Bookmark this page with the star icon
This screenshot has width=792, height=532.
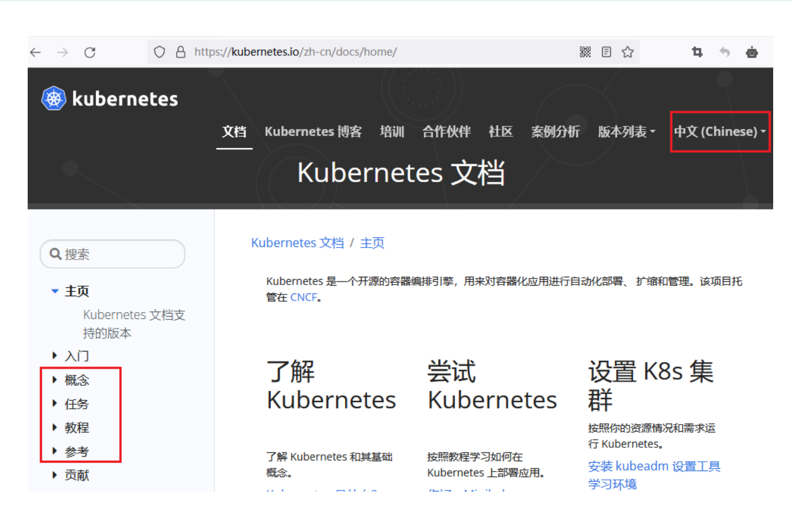click(628, 52)
